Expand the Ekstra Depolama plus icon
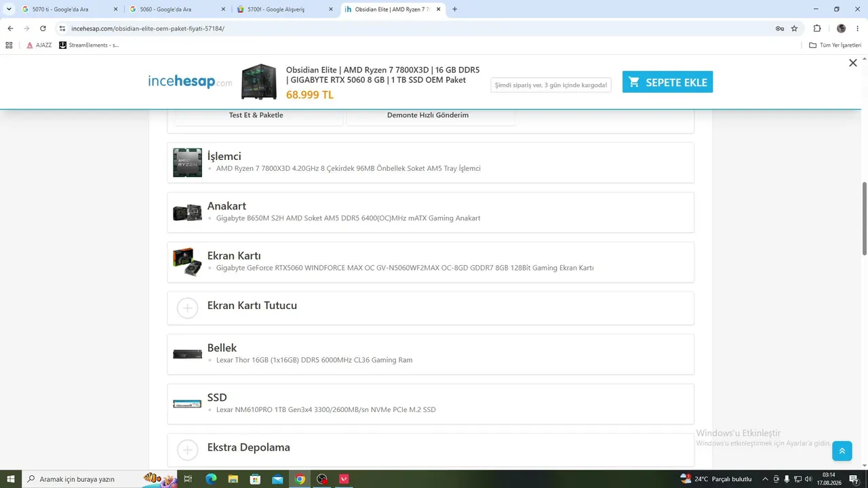Viewport: 868px width, 488px height. (x=187, y=449)
